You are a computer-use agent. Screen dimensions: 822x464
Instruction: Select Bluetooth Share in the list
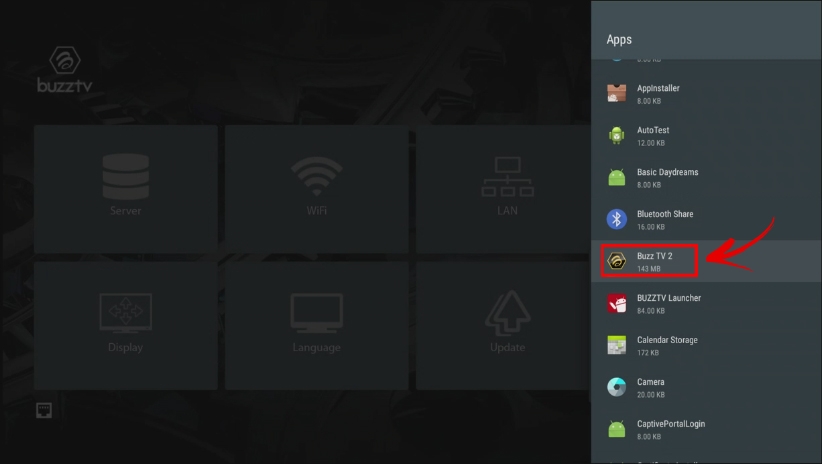point(706,220)
